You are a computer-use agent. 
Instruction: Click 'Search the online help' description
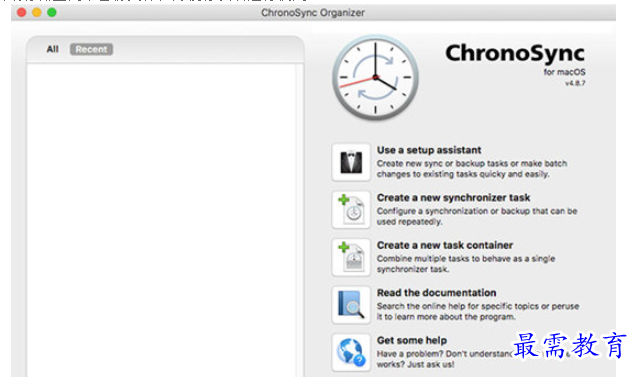point(478,311)
